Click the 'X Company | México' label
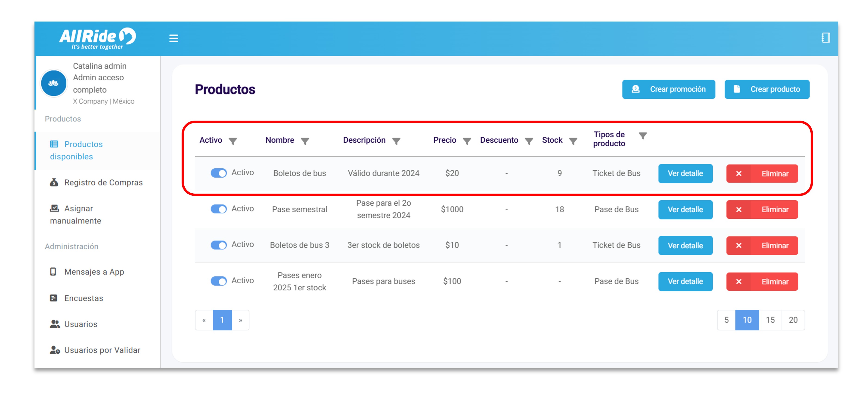The height and width of the screenshot is (393, 868). [103, 101]
